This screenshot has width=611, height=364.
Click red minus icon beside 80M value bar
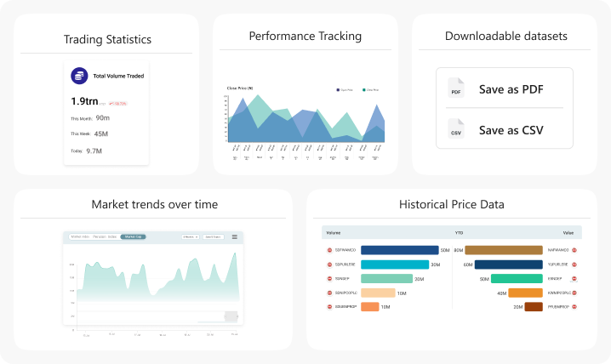(574, 250)
